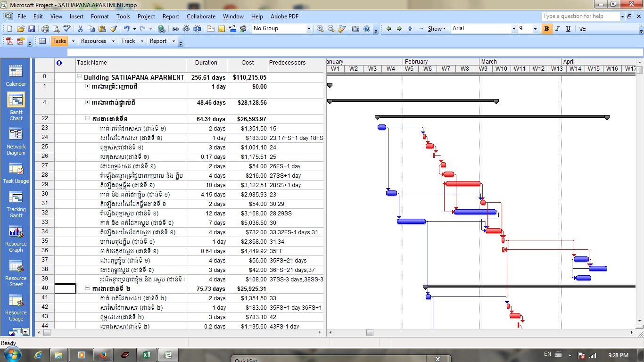Zoom out the Gantt timescale
Image resolution: width=644 pixels, height=362 pixels.
[331, 29]
